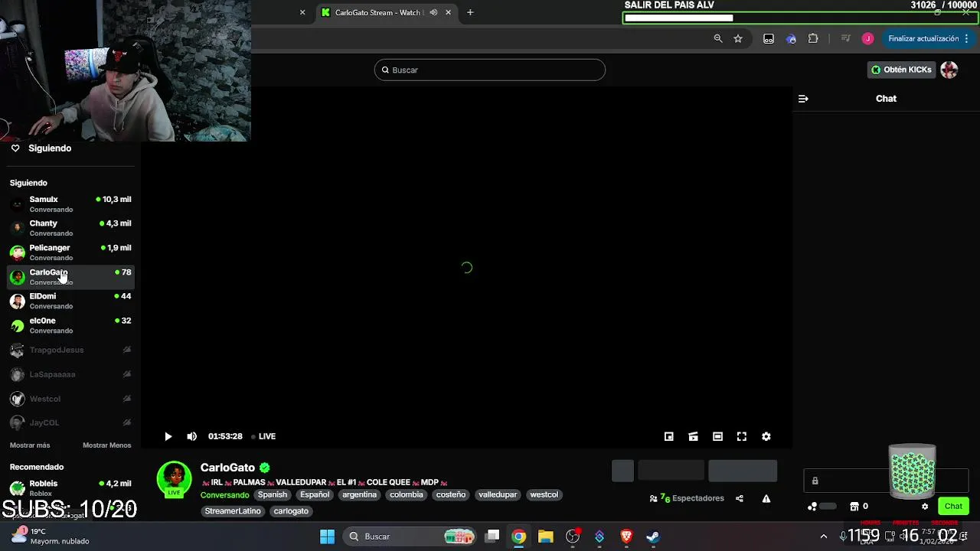Open the Kick user profile avatar menu
Screen dimensions: 980x551
tap(949, 70)
